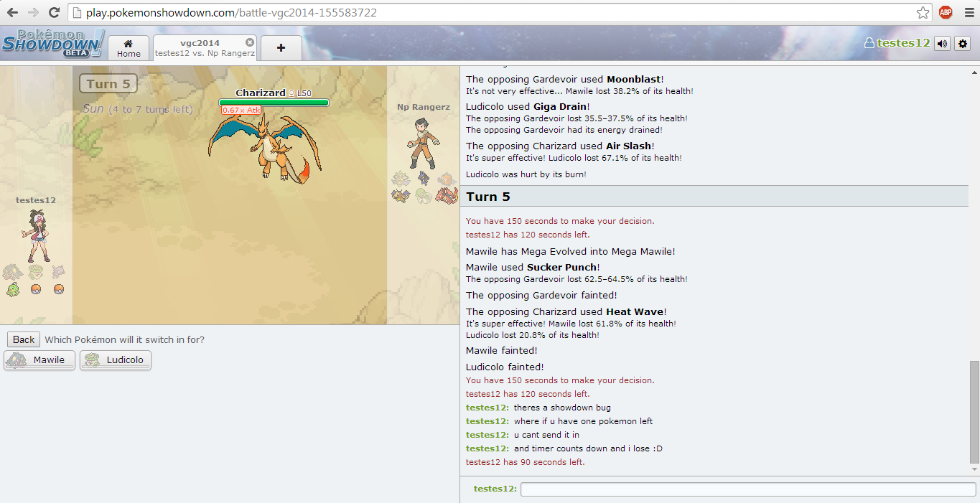Click the green Politoed icon in testes12's team
The image size is (980, 503).
(13, 289)
